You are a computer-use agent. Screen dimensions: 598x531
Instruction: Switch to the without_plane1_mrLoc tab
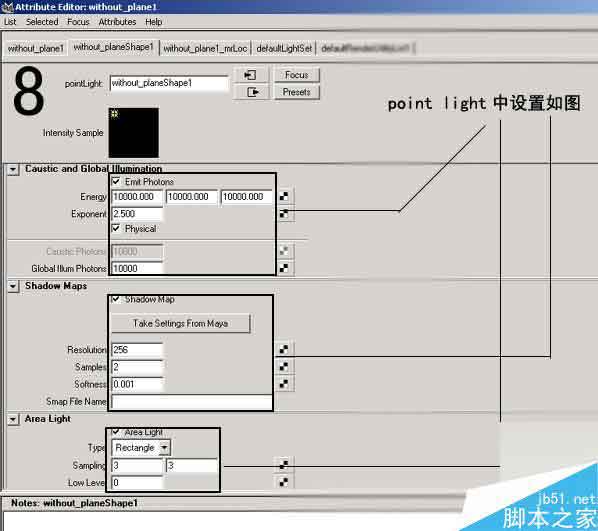205,48
